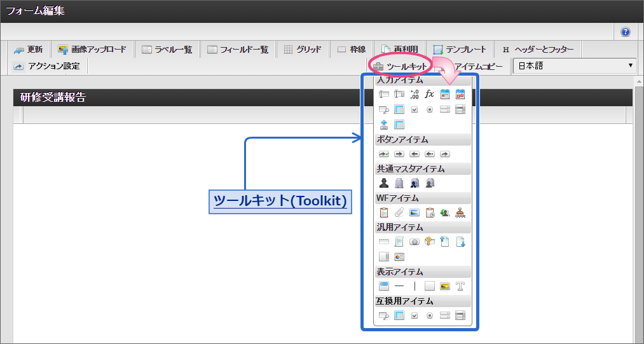Open ヘッダーとフッター header and footer
This screenshot has height=344, width=644.
538,50
